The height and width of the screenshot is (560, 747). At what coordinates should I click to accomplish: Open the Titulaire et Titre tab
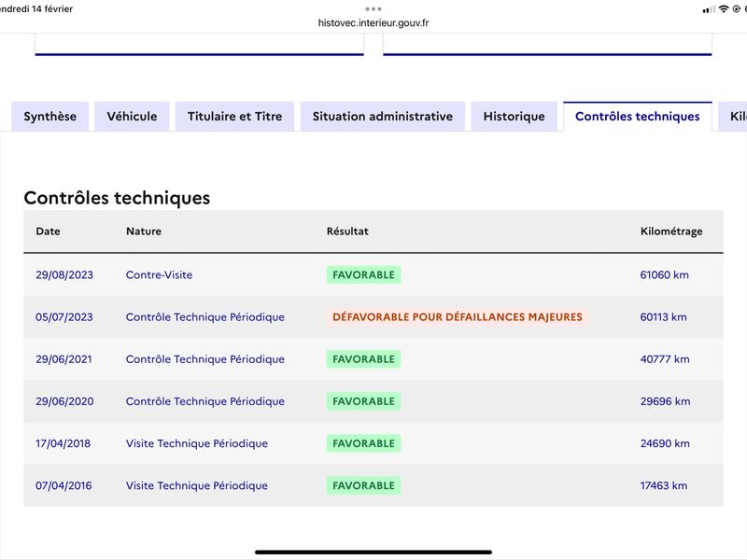pyautogui.click(x=235, y=116)
